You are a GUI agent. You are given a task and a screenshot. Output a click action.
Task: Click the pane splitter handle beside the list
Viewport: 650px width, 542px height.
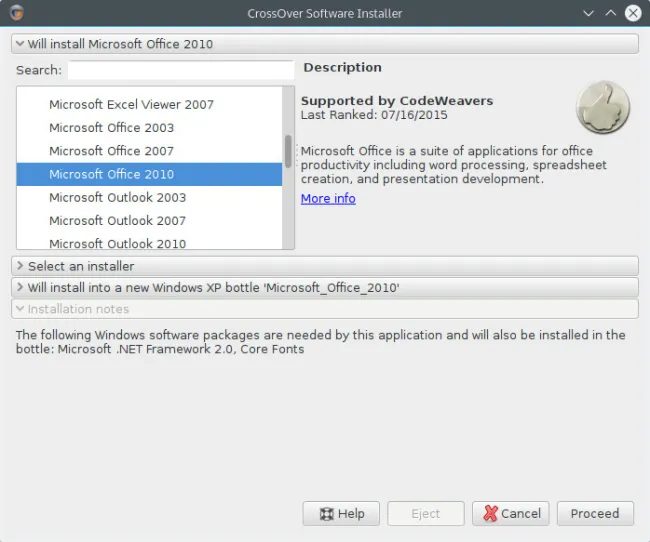pyautogui.click(x=297, y=156)
